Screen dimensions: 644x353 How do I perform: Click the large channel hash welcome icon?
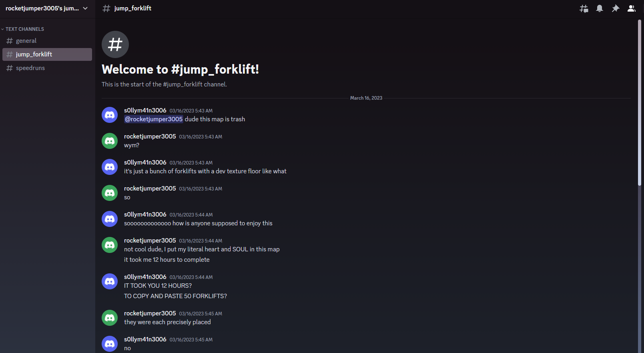[x=115, y=44]
